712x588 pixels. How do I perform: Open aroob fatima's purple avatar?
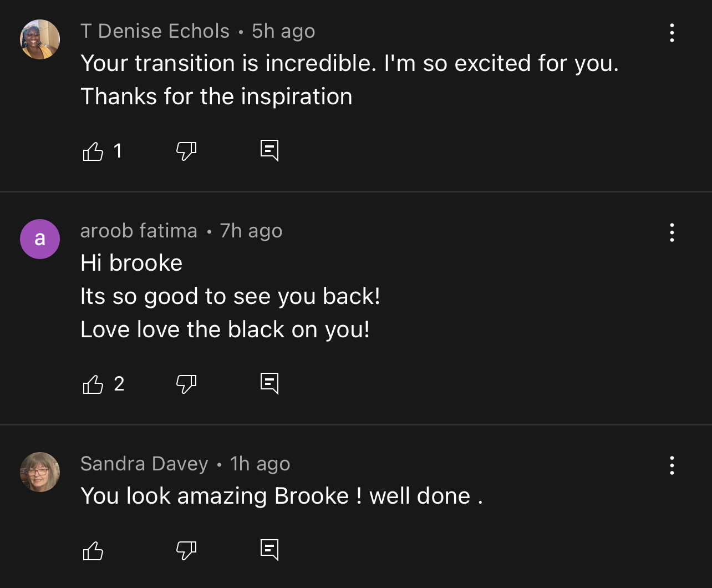tap(40, 239)
